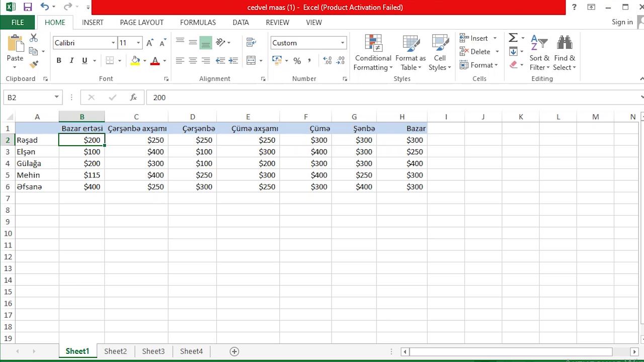The width and height of the screenshot is (644, 362).
Task: Toggle underline formatting
Action: coord(85,60)
